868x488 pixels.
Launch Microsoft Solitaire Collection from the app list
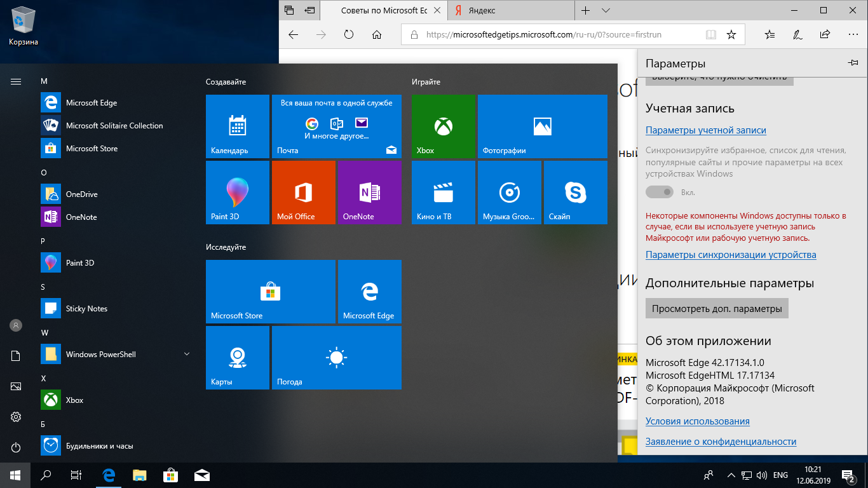click(x=114, y=126)
